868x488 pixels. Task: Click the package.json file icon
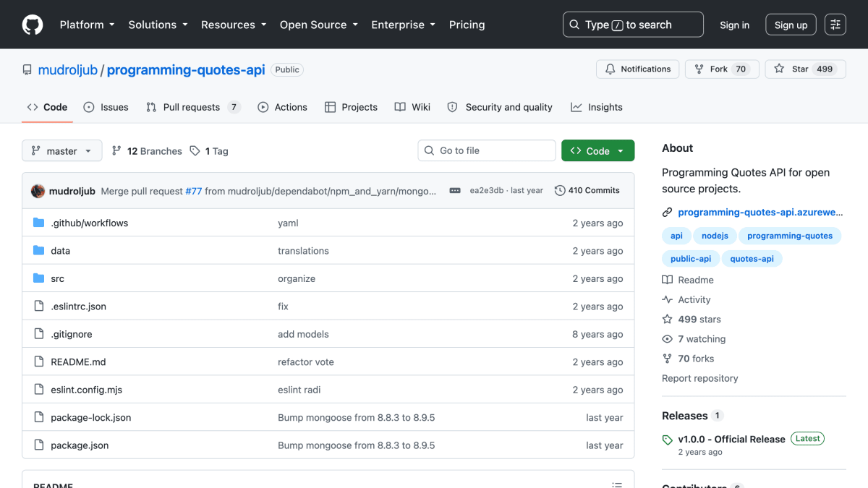pos(39,445)
